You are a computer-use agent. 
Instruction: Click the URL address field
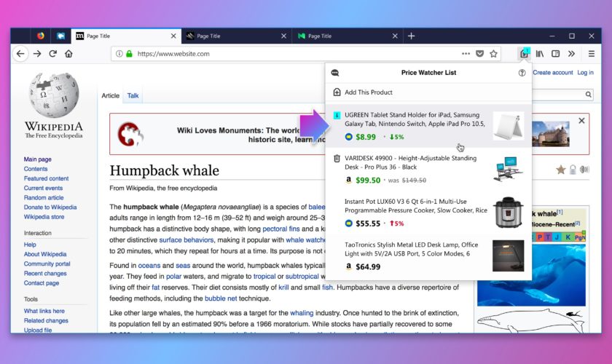[291, 53]
